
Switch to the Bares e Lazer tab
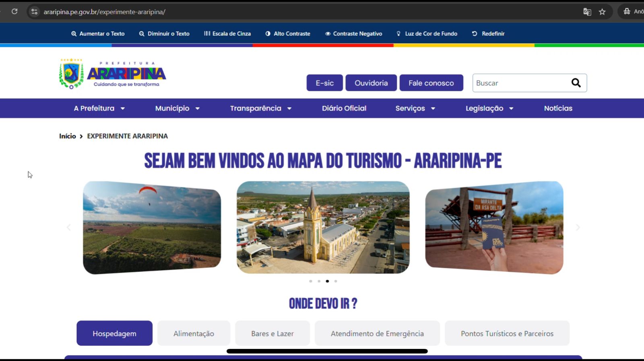tap(272, 333)
